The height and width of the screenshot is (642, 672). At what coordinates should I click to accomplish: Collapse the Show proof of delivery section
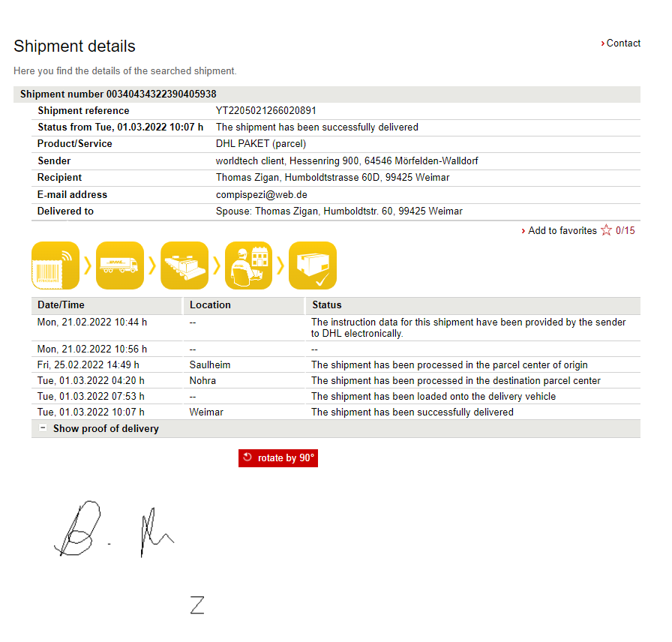coord(43,428)
